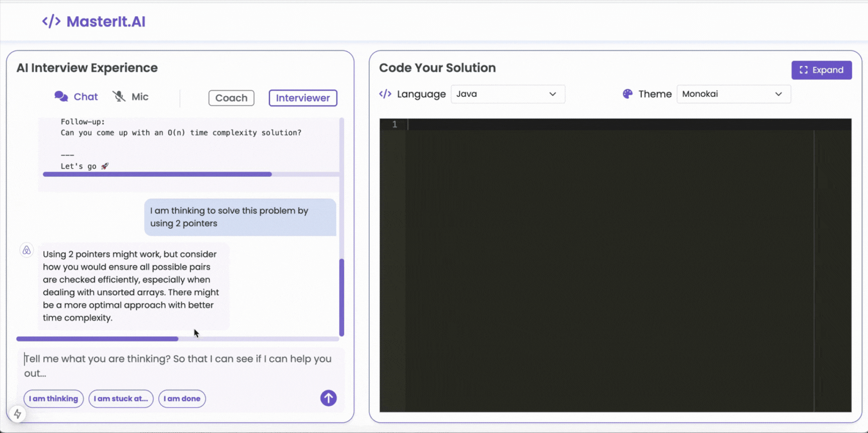This screenshot has height=433, width=868.
Task: Click the Language dropdown chevron arrow
Action: [x=553, y=94]
